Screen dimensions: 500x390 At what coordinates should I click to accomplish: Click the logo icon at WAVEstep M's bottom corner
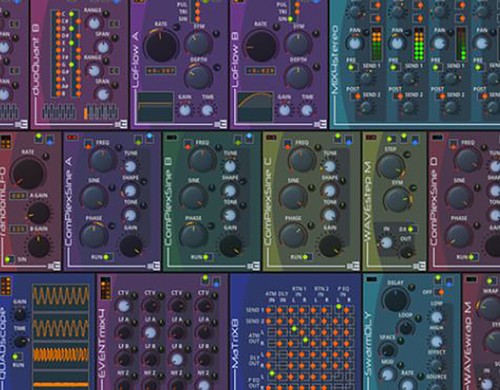(420, 266)
